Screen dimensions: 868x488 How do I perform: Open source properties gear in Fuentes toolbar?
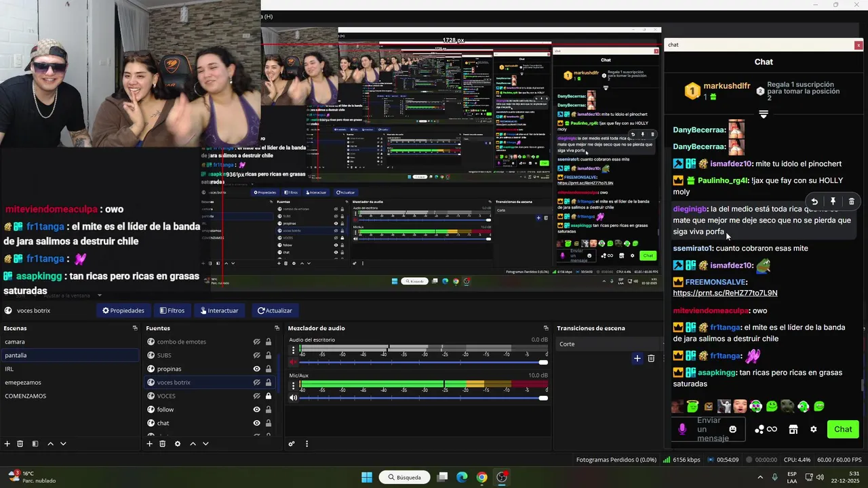(x=178, y=444)
